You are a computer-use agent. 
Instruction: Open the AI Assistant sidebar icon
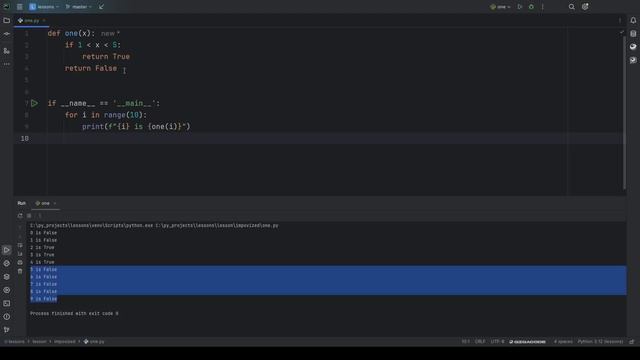[633, 60]
